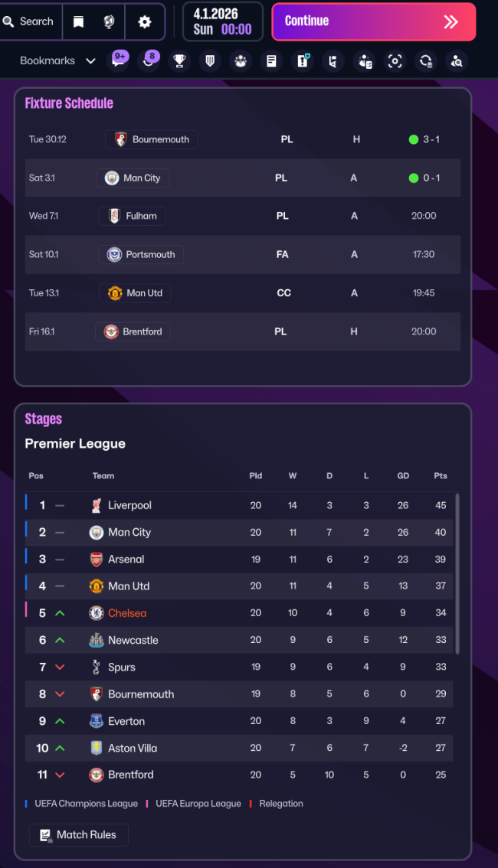Open the messages inbox icon with 9+ badge
This screenshot has width=498, height=868.
[x=118, y=61]
